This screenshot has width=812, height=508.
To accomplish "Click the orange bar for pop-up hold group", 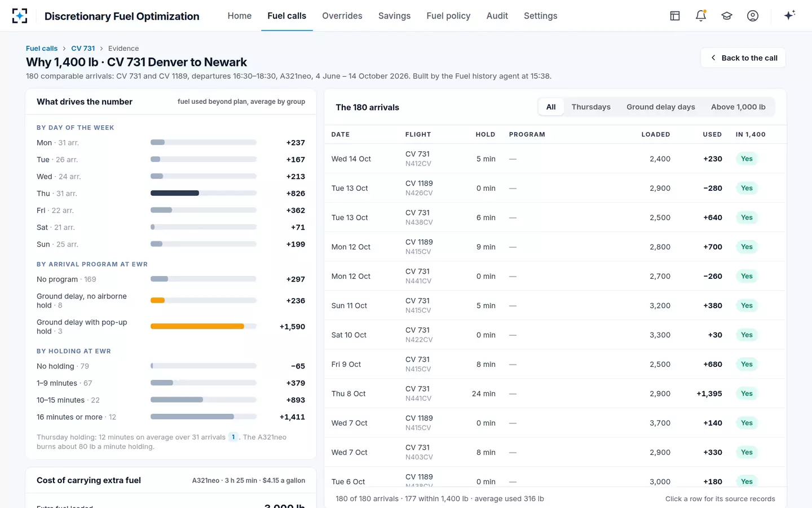I will pyautogui.click(x=197, y=326).
